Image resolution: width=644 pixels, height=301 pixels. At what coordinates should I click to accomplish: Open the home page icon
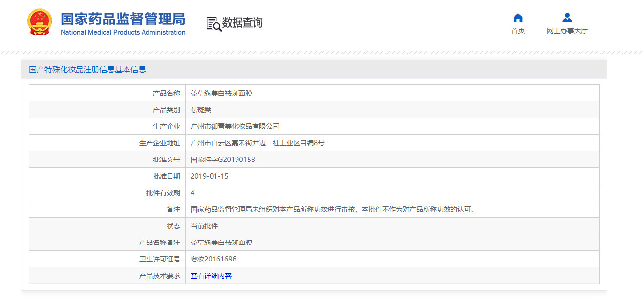pyautogui.click(x=518, y=18)
